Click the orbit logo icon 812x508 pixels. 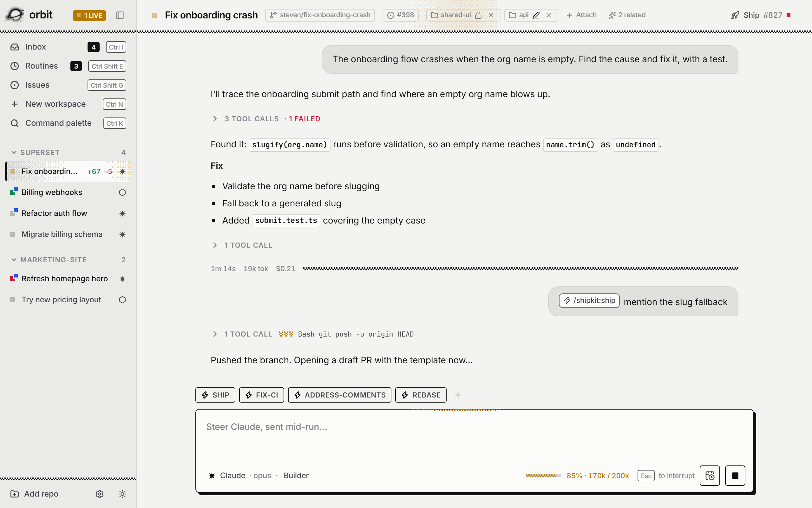(x=15, y=15)
